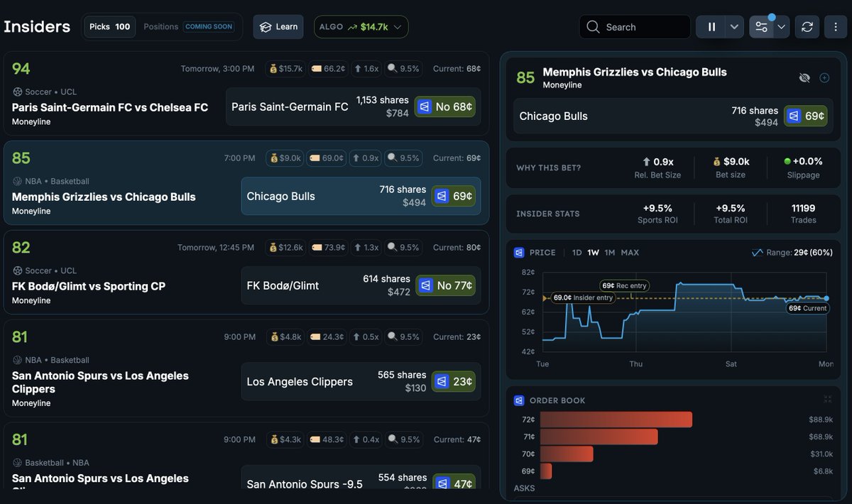Select the 1D chart timeframe
Image resolution: width=852 pixels, height=504 pixels.
[577, 252]
